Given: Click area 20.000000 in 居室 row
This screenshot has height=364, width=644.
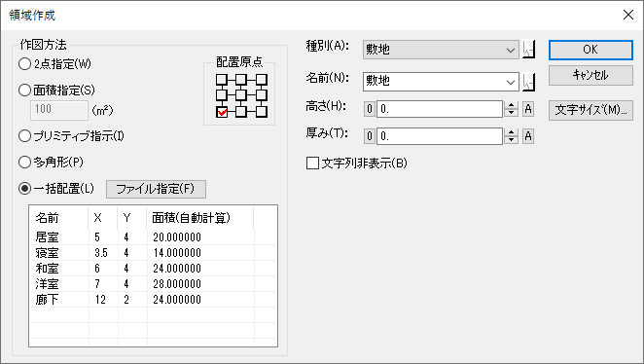Looking at the screenshot, I should click(x=177, y=237).
